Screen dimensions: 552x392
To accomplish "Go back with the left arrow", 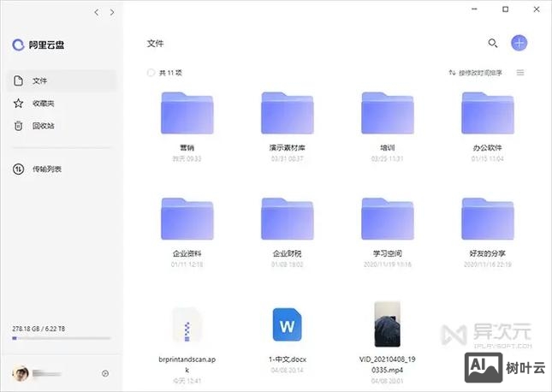I will click(x=97, y=12).
